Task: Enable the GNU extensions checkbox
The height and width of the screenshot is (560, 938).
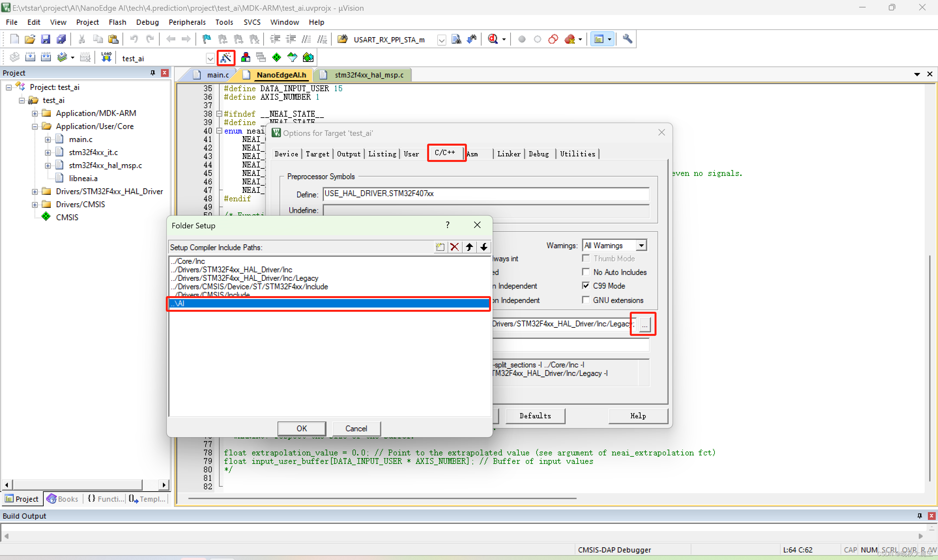Action: pos(585,300)
